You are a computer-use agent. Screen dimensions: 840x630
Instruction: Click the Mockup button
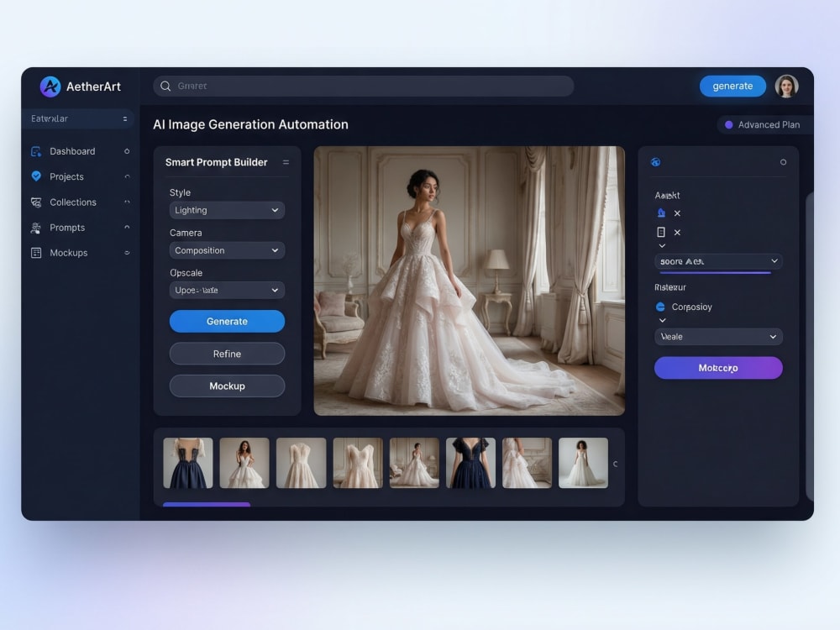(227, 386)
